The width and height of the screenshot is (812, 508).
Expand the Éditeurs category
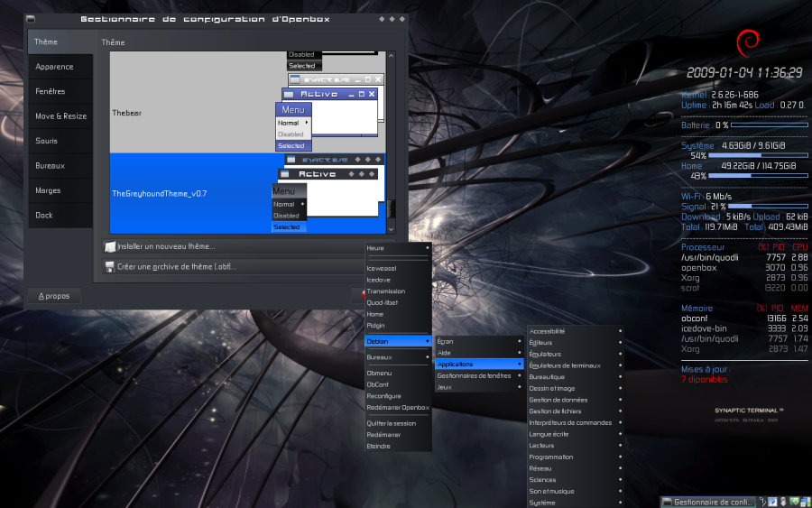(x=576, y=342)
